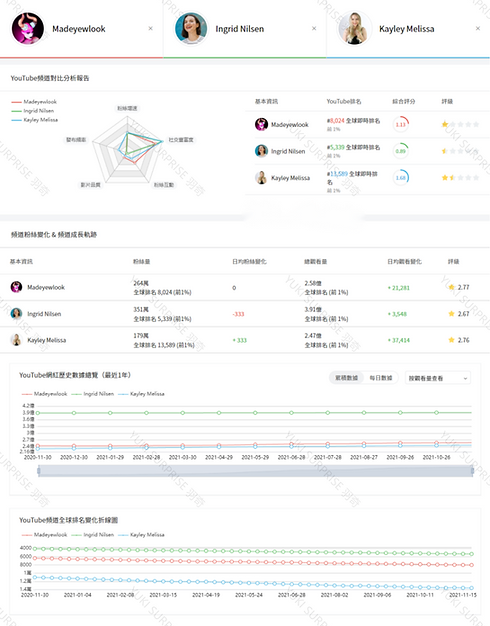Click the 日均粉絲變化 column header
The width and height of the screenshot is (490, 626).
249,261
